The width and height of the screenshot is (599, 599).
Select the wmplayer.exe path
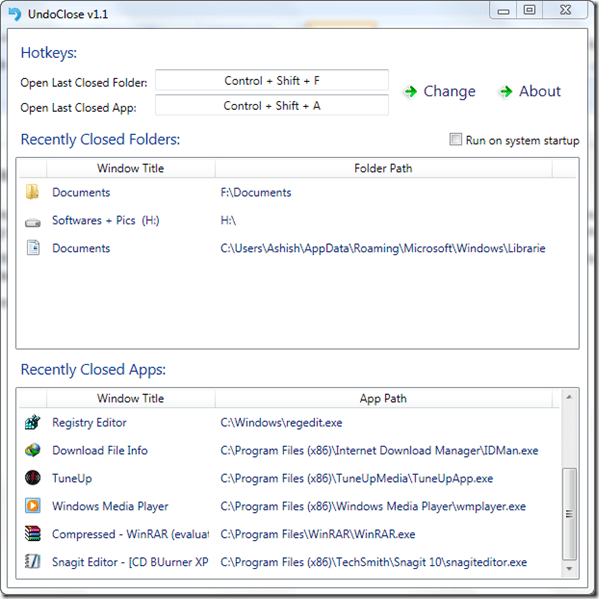click(x=373, y=506)
